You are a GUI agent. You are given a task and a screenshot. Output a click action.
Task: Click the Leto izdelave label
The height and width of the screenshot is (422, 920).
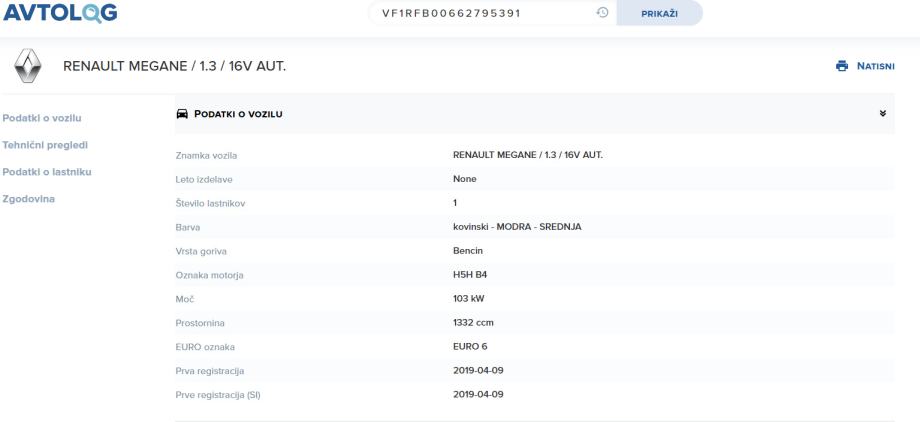tap(204, 180)
